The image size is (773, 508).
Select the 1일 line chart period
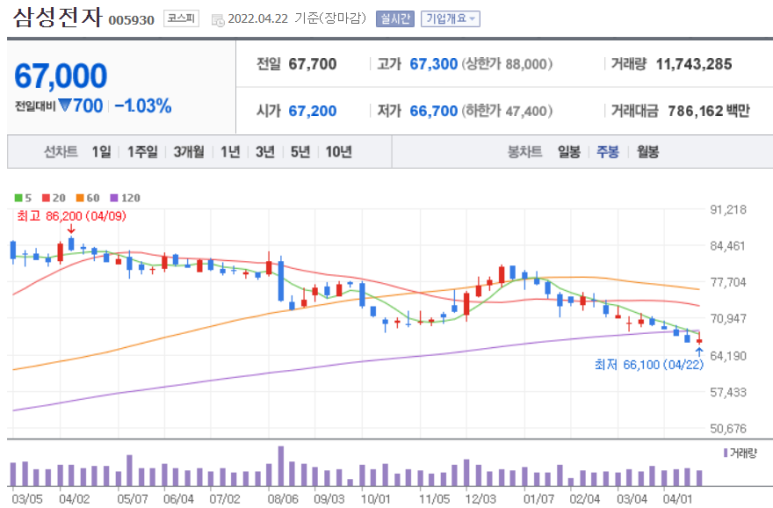tap(101, 152)
